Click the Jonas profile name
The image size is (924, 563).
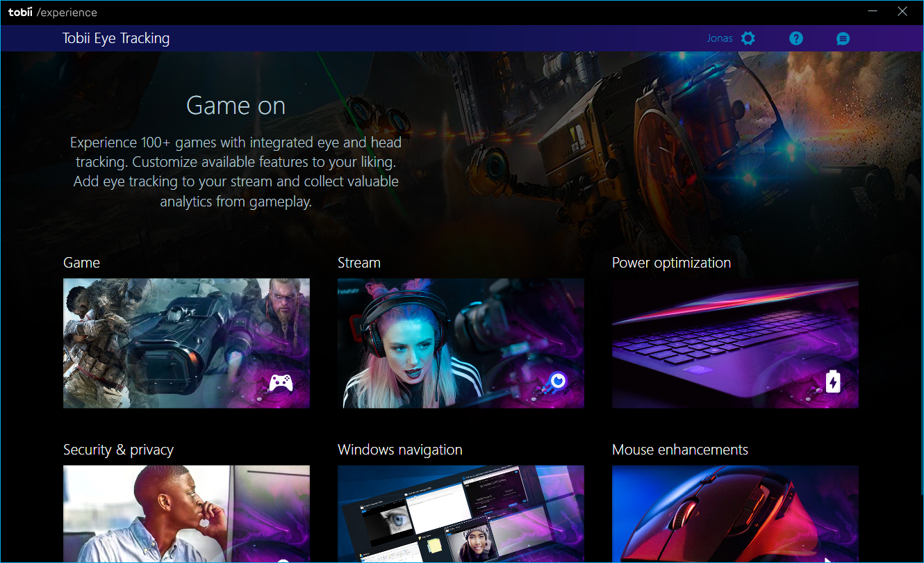pos(720,38)
